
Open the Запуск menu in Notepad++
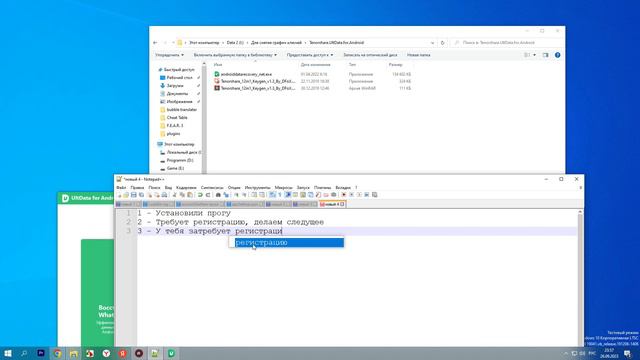[303, 187]
